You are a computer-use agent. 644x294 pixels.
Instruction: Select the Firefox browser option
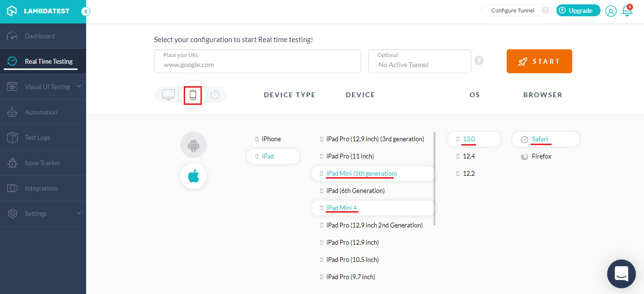point(540,156)
